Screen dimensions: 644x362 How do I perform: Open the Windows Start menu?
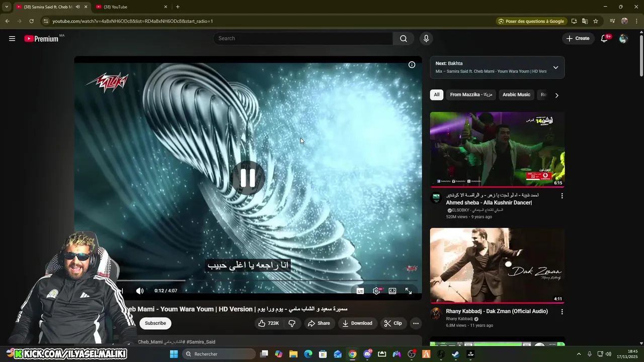[174, 354]
